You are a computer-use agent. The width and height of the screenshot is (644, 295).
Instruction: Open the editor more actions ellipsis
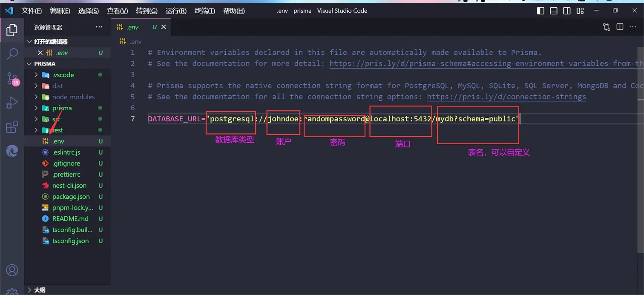pyautogui.click(x=633, y=27)
